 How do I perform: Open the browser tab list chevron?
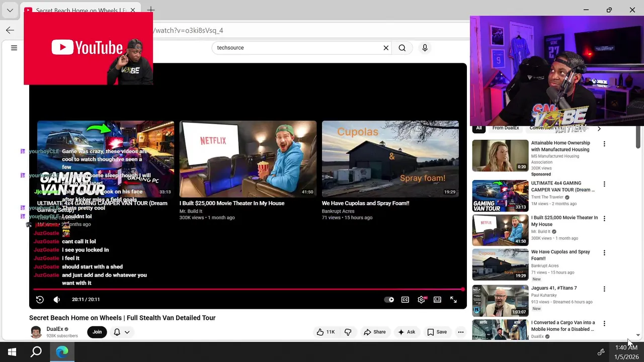pos(10,10)
